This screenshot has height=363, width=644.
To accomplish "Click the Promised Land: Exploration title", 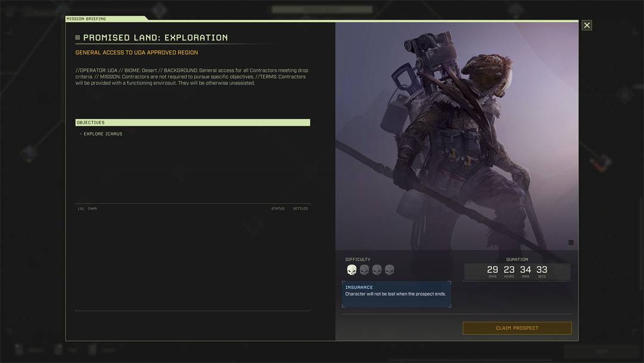I will tap(155, 38).
